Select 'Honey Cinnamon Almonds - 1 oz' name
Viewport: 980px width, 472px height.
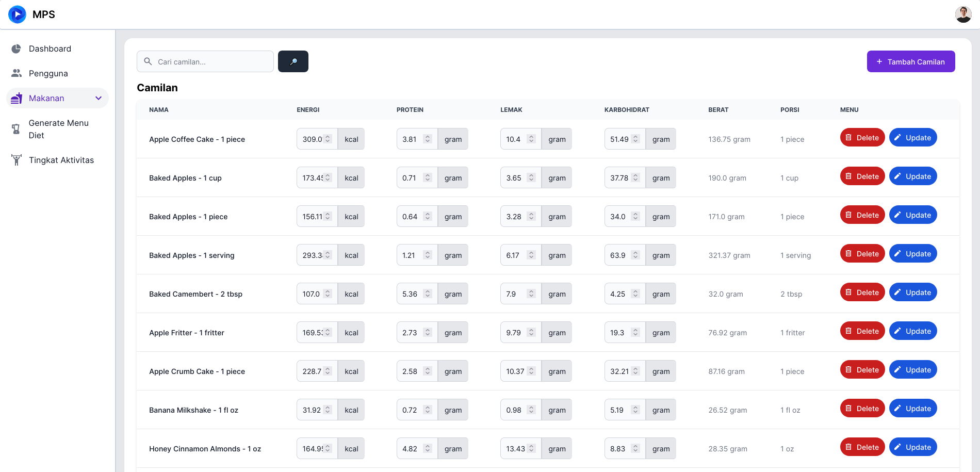205,449
